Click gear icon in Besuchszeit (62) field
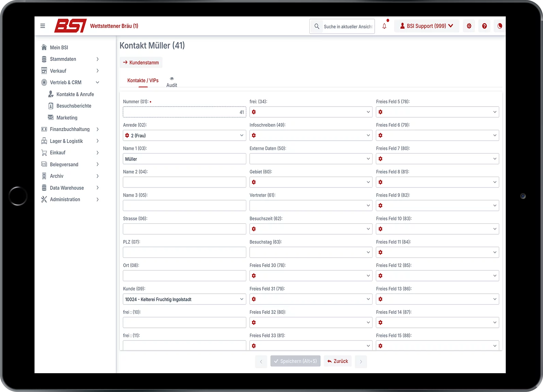 254,229
